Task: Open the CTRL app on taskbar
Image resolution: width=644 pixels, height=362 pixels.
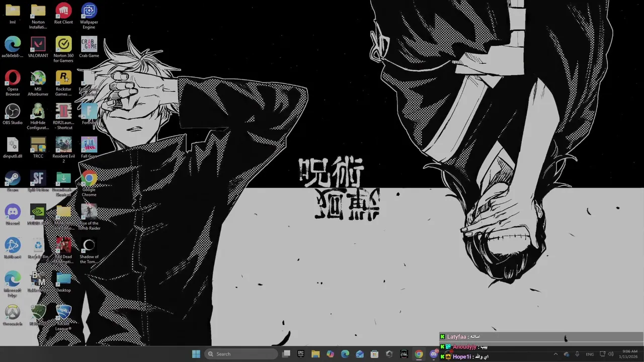Action: pyautogui.click(x=404, y=354)
